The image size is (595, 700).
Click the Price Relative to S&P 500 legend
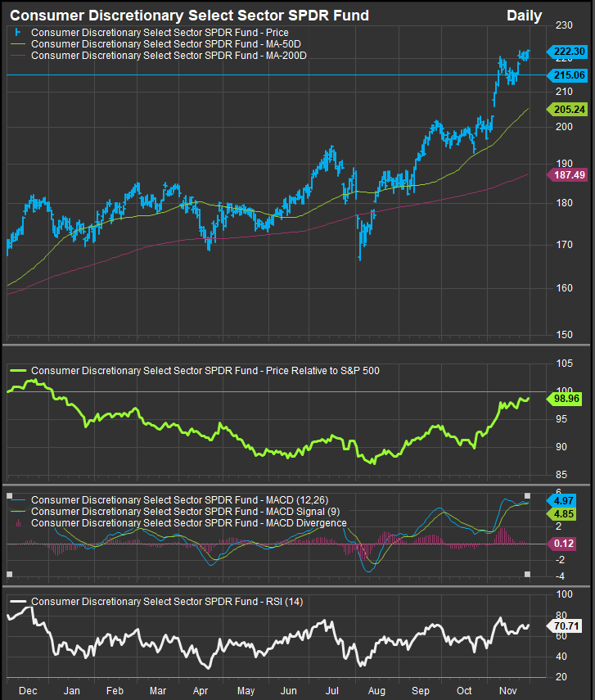205,371
